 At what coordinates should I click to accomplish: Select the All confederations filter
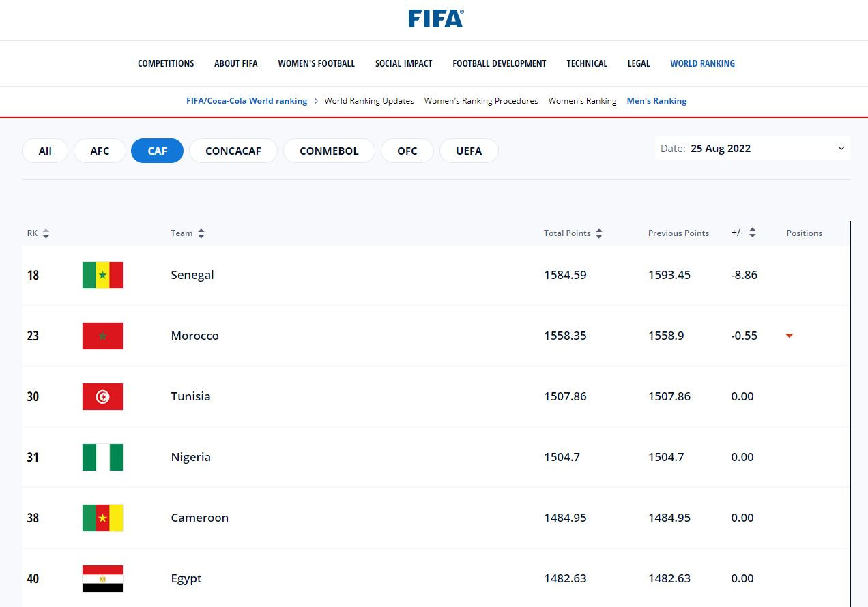pos(45,151)
